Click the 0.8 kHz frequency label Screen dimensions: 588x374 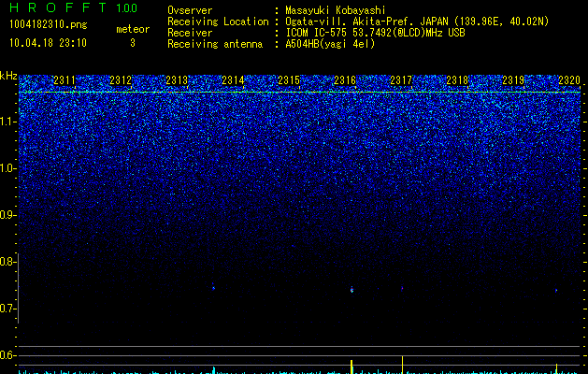(x=8, y=262)
